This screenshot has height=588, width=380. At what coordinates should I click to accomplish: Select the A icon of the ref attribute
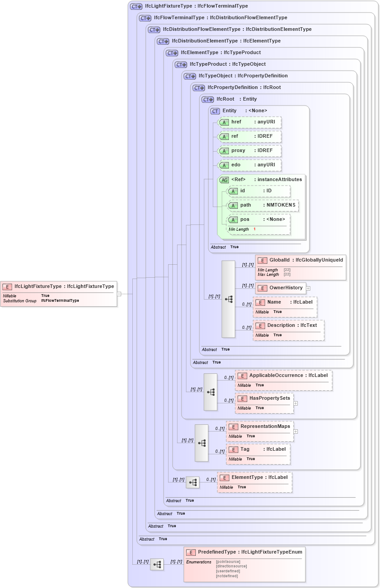pos(225,136)
